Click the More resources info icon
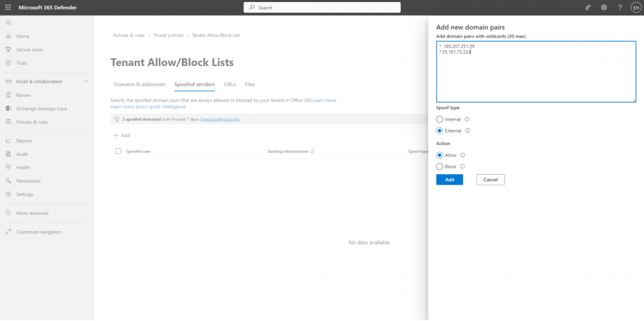 point(8,214)
